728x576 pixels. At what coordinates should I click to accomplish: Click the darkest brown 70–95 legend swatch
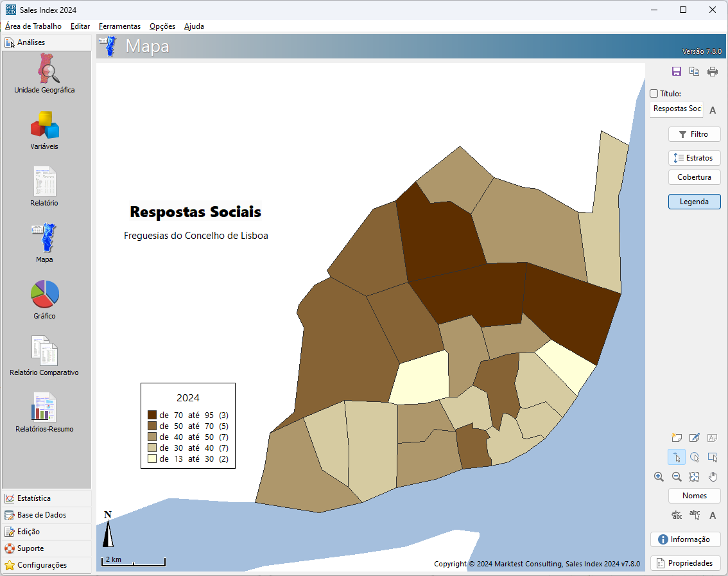coord(152,415)
